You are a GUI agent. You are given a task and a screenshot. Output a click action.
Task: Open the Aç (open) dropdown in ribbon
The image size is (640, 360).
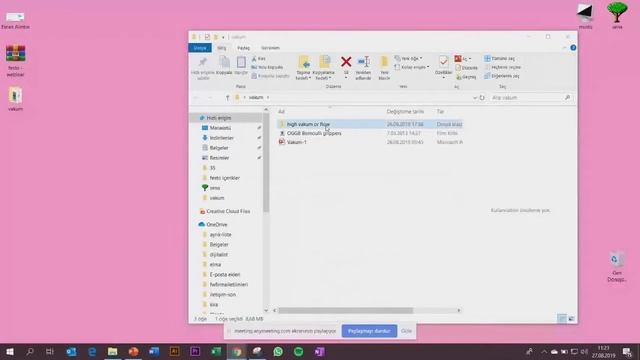click(463, 59)
